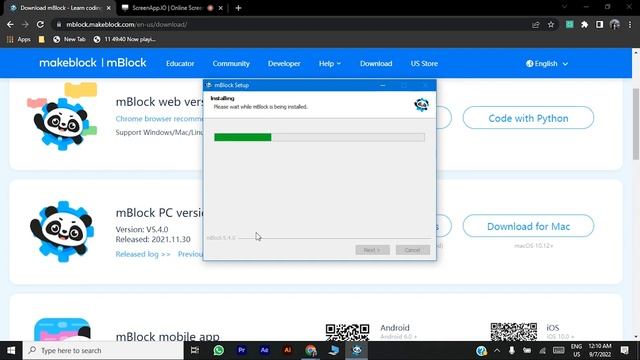The width and height of the screenshot is (640, 360).
Task: Open the Released log link
Action: pyautogui.click(x=143, y=254)
